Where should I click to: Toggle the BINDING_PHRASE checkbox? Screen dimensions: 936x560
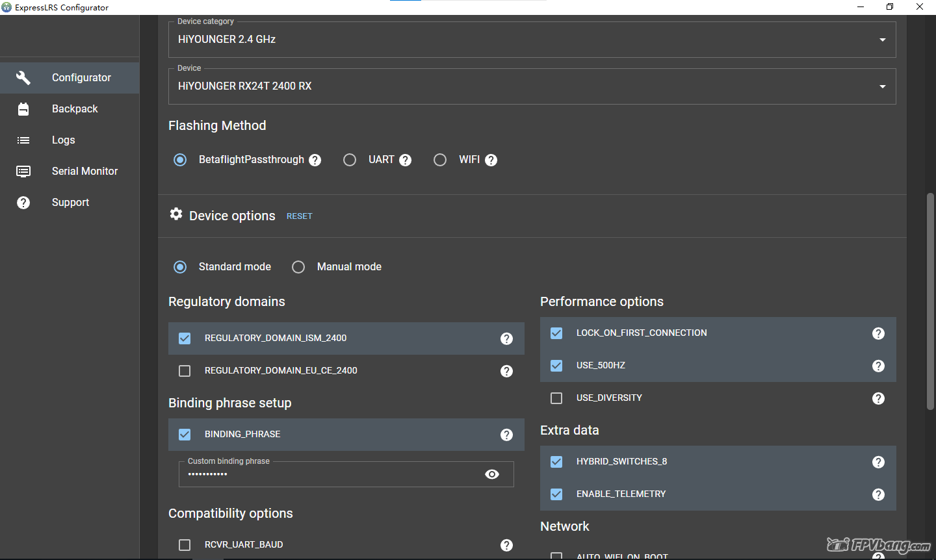coord(185,435)
